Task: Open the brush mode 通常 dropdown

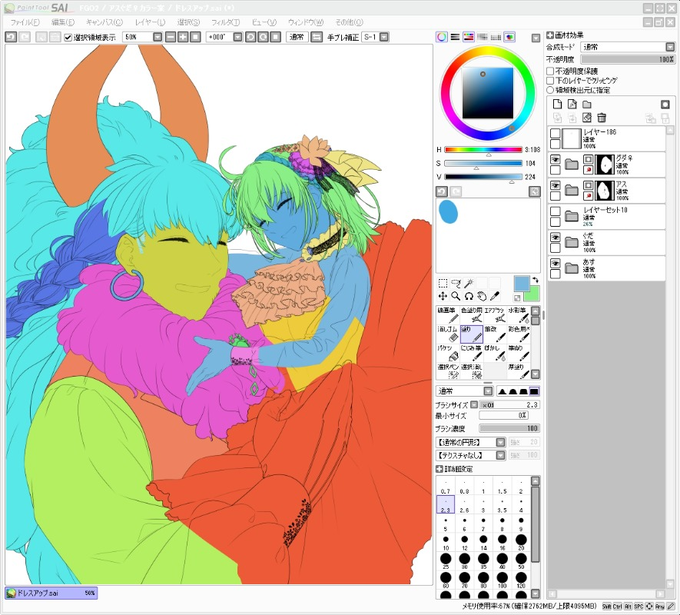Action: pos(488,391)
